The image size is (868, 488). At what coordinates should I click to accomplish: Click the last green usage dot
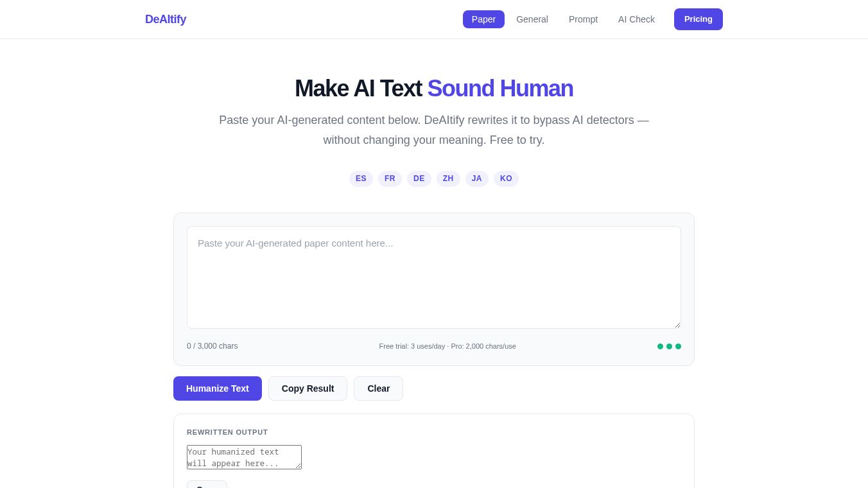(x=678, y=346)
